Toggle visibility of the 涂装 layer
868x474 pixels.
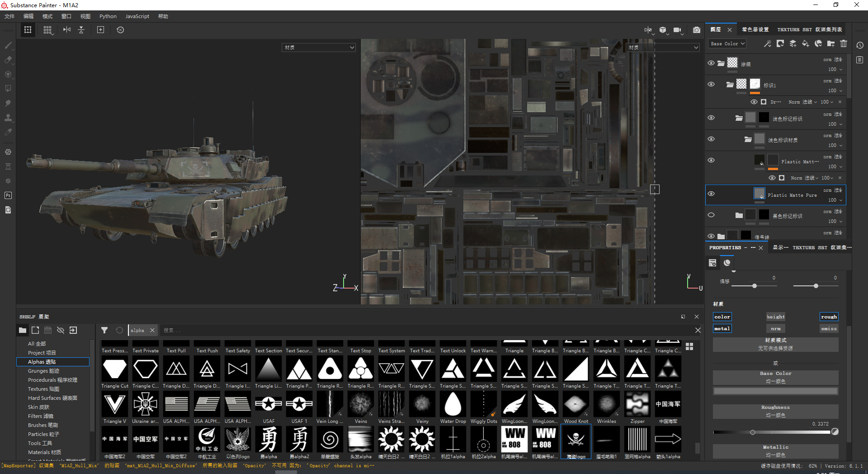click(711, 63)
